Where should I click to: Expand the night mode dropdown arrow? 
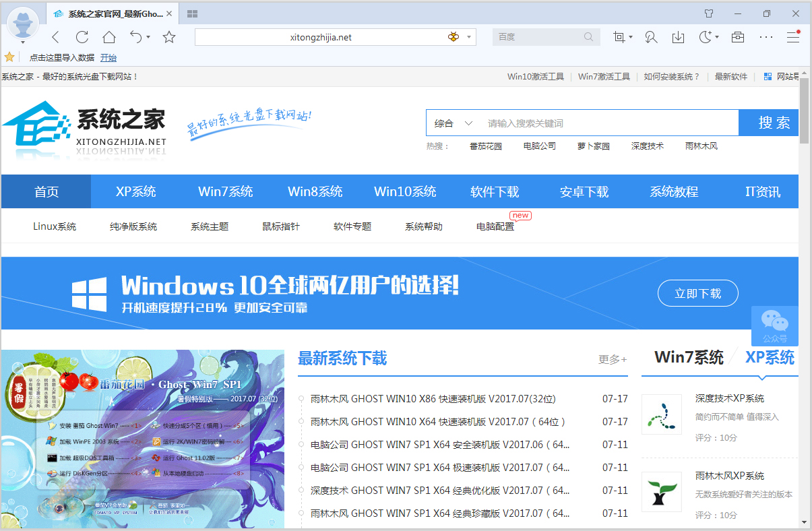(717, 37)
